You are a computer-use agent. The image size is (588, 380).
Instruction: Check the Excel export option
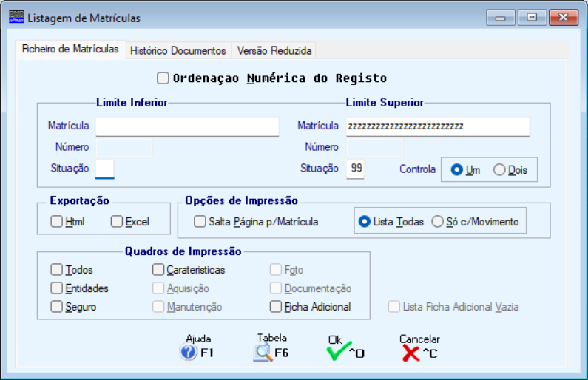[x=117, y=221]
